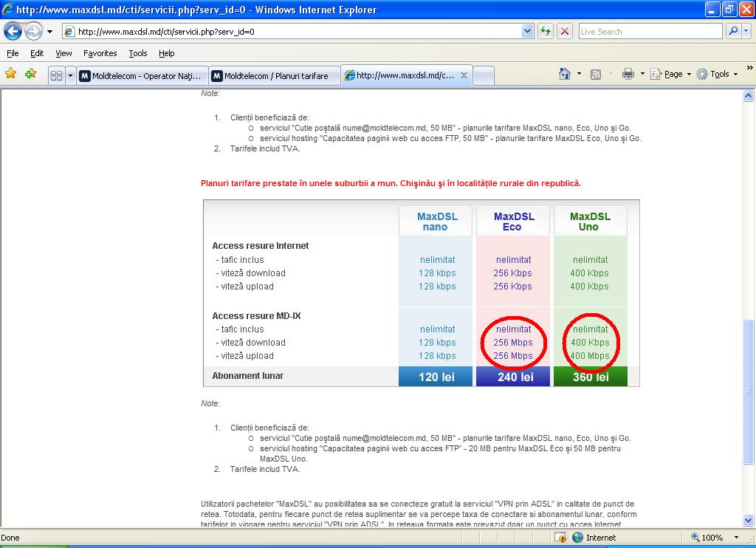Open the Favorites Center star icon

point(10,74)
